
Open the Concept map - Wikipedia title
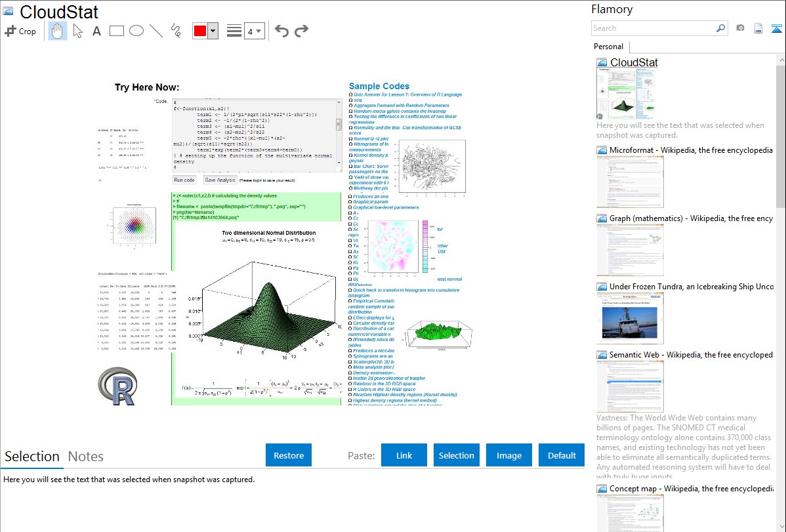coord(691,488)
